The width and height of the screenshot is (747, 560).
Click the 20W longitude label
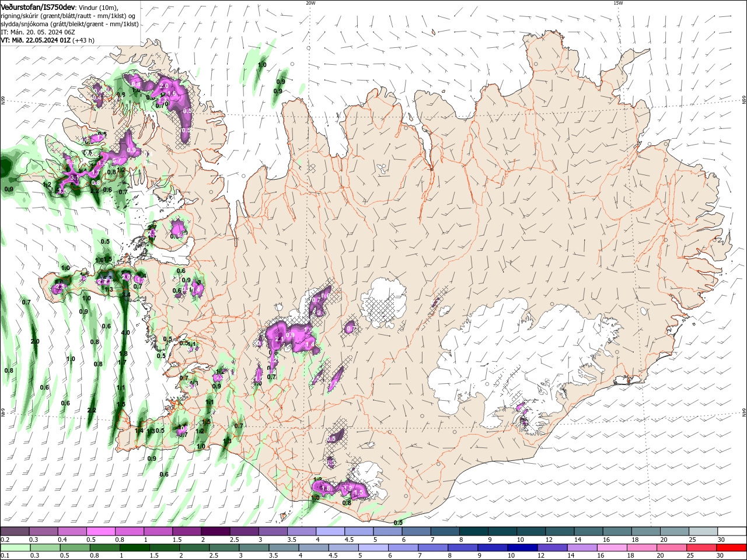[x=310, y=3]
